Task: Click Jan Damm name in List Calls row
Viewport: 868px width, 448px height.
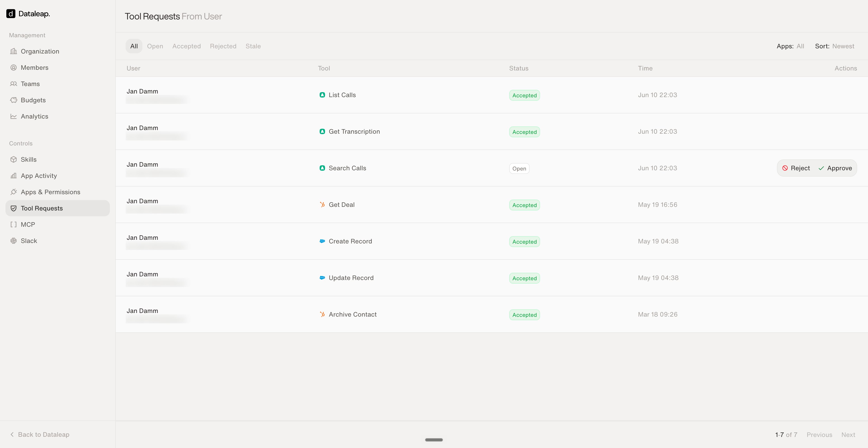Action: tap(142, 91)
